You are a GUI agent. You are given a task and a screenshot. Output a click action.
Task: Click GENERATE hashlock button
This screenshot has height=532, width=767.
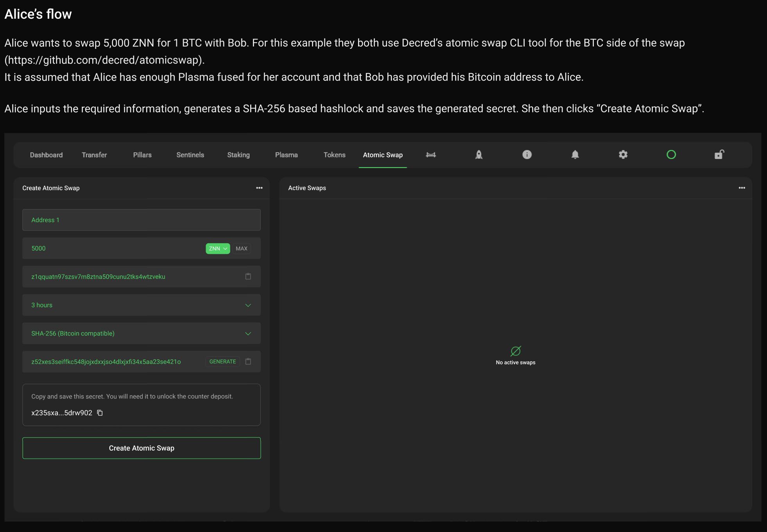tap(222, 362)
